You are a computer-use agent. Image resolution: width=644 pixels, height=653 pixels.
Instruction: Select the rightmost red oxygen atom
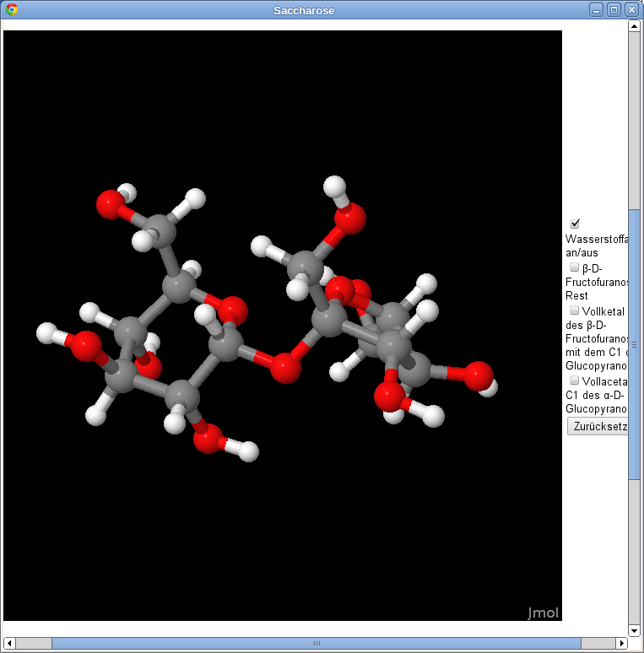[x=479, y=375]
